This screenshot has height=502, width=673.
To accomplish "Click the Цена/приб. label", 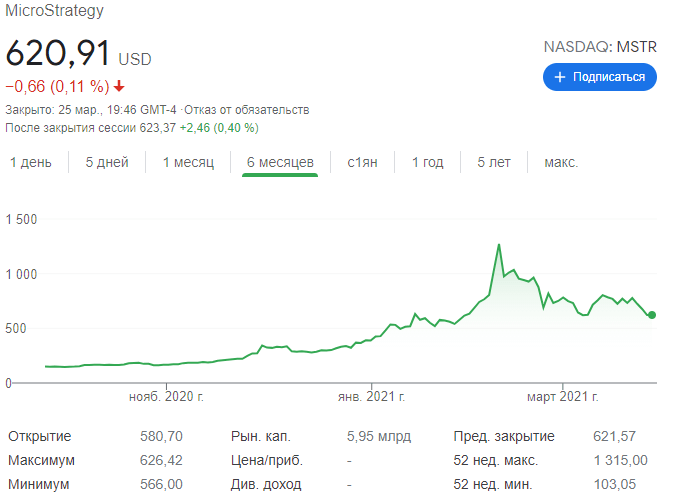I will [x=267, y=460].
